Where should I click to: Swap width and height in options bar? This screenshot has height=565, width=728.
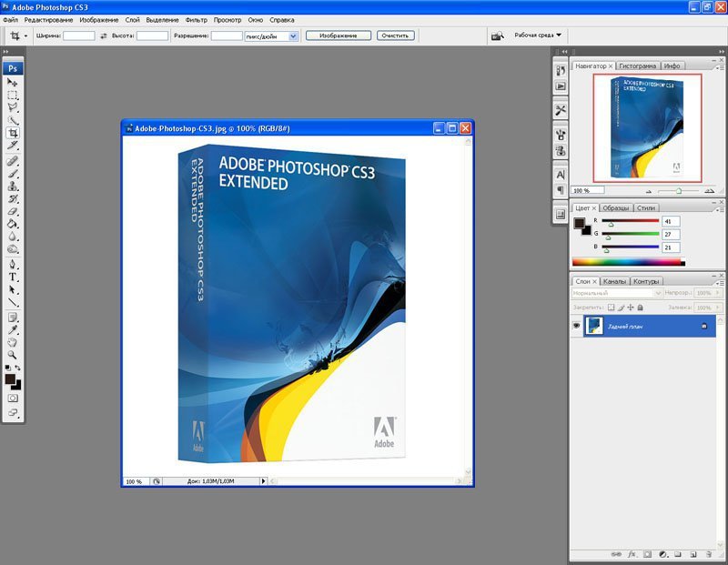pos(104,35)
